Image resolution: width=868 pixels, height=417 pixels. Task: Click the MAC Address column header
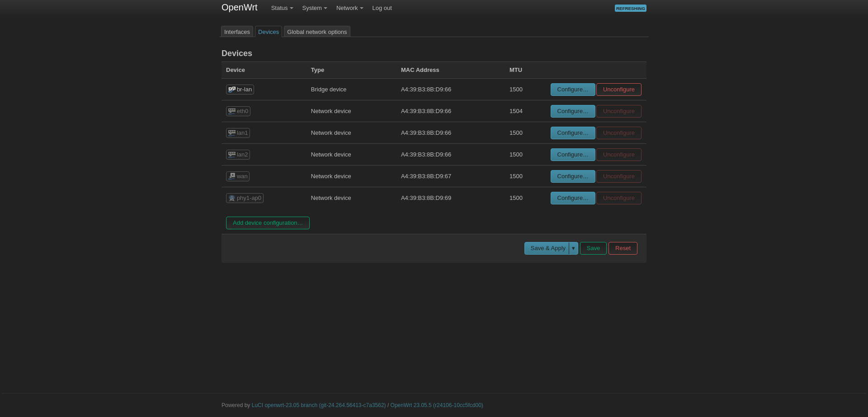pyautogui.click(x=420, y=70)
